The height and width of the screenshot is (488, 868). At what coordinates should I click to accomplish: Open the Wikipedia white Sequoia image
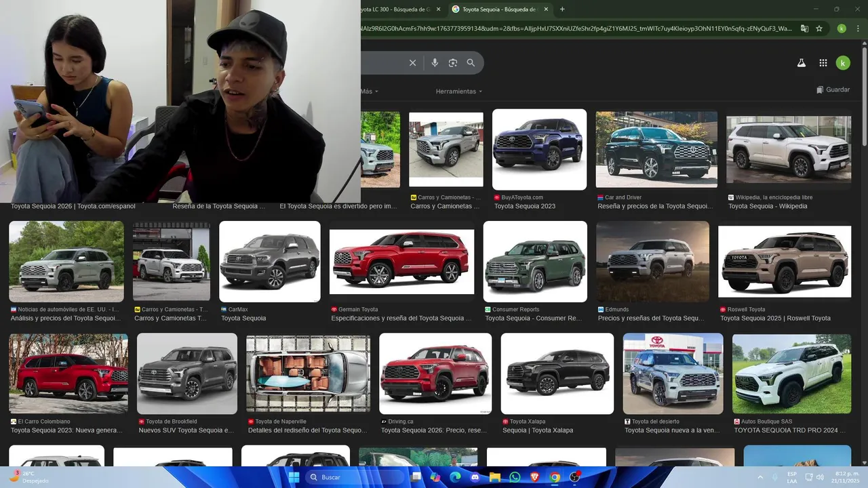pos(789,149)
